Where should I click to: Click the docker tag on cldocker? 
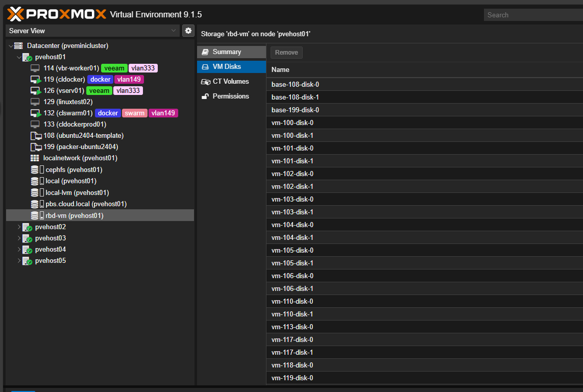[100, 80]
